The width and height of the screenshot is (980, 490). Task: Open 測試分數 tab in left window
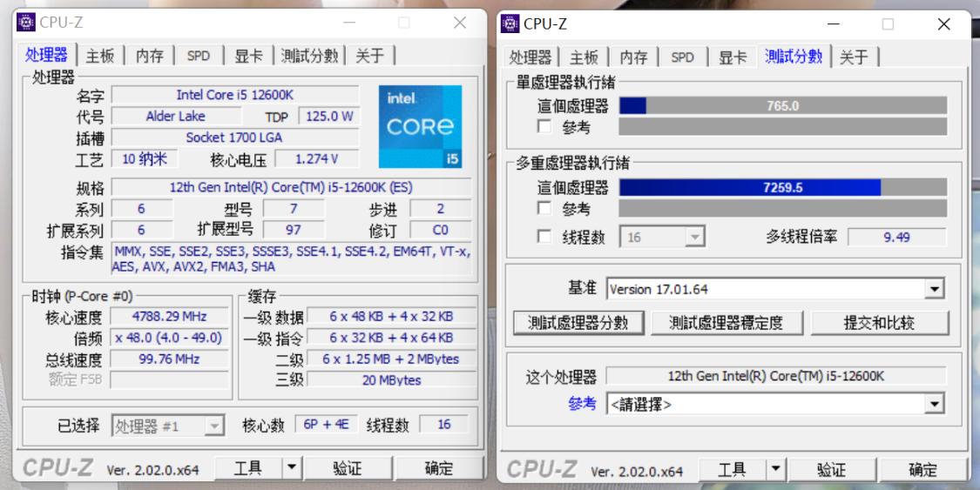(309, 56)
